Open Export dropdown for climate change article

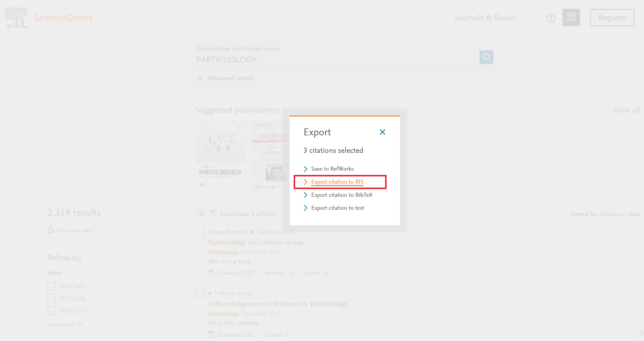click(x=316, y=273)
